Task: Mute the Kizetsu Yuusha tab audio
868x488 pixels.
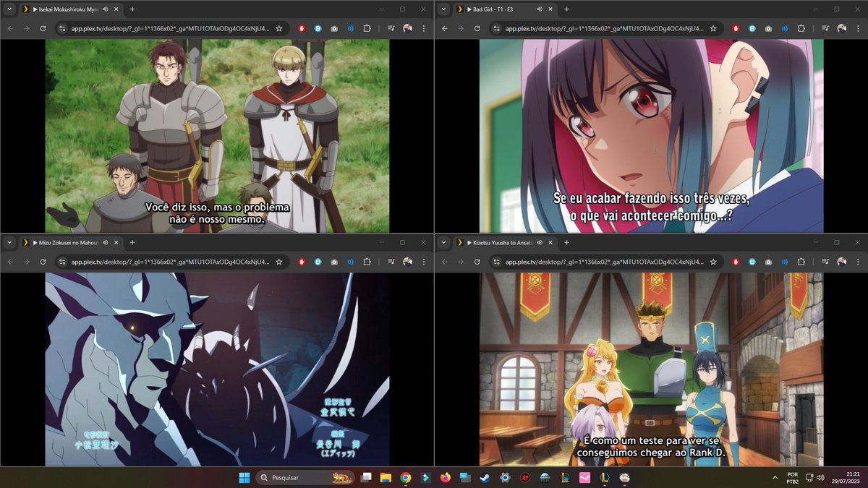Action: 540,243
